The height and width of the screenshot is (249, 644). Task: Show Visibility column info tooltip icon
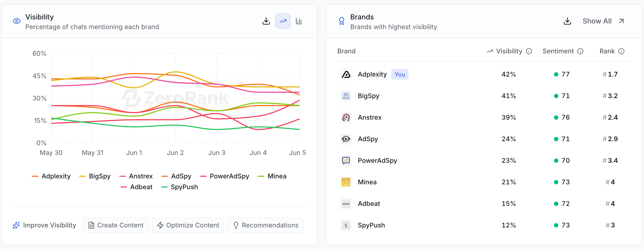coord(529,51)
